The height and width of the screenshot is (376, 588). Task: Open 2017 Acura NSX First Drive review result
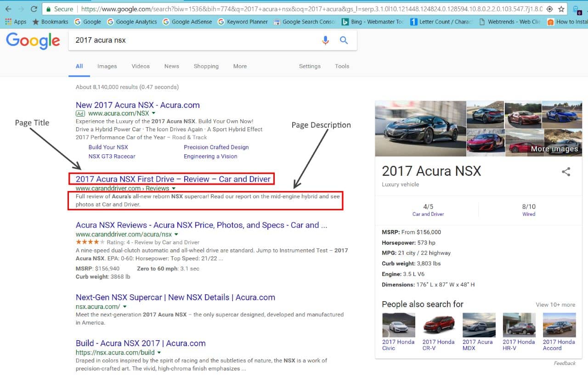[x=173, y=179]
